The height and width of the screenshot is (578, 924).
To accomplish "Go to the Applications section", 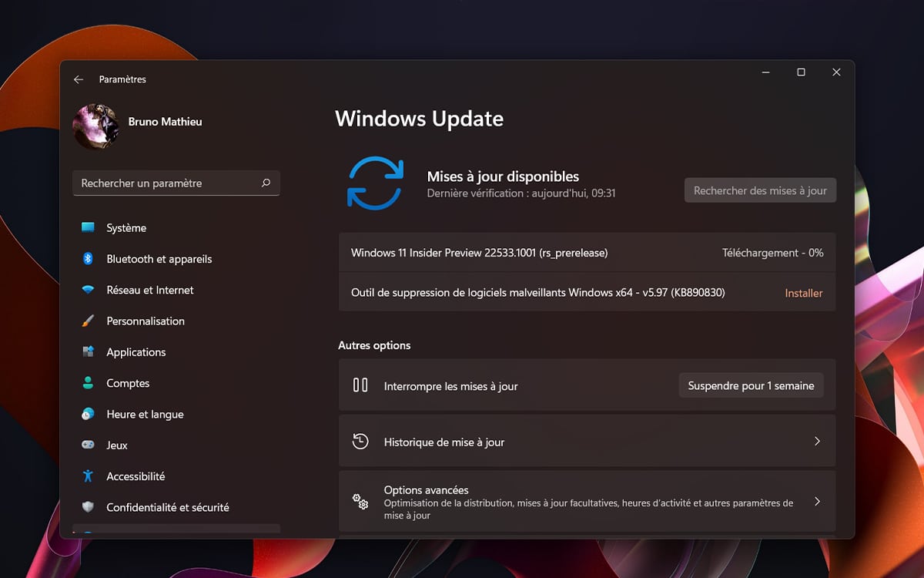I will point(136,352).
